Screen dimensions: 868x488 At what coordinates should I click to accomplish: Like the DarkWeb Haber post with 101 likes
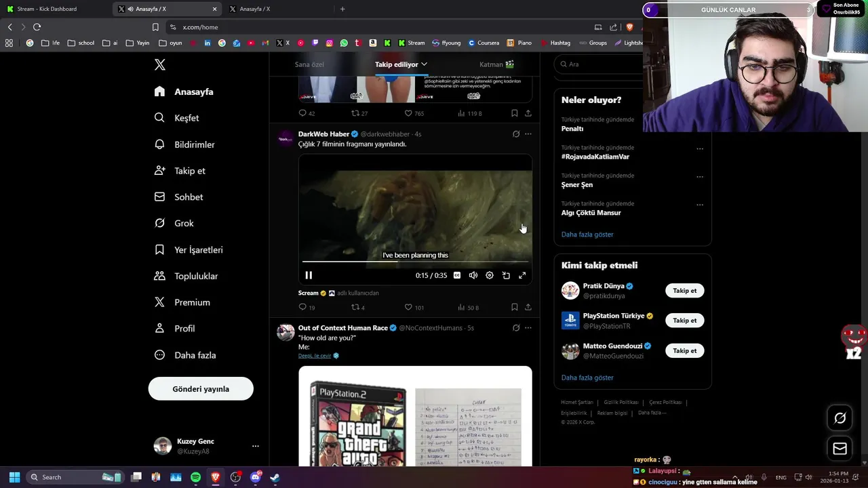(x=414, y=307)
